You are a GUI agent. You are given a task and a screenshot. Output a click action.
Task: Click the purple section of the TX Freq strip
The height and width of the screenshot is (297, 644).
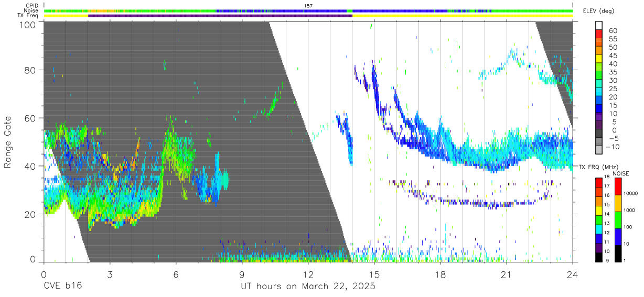tap(220, 15)
